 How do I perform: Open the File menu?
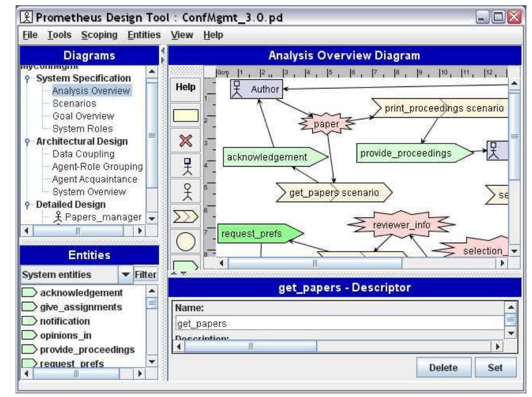[x=30, y=35]
